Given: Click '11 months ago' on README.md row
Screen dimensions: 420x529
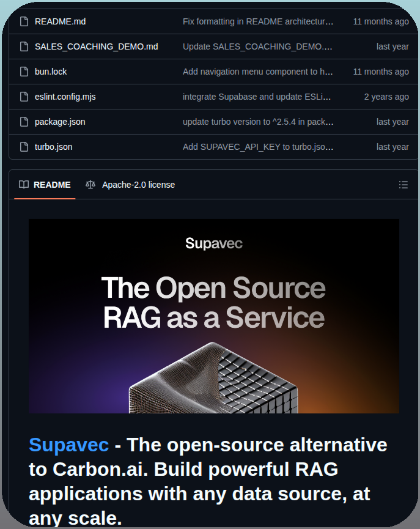Looking at the screenshot, I should point(381,21).
